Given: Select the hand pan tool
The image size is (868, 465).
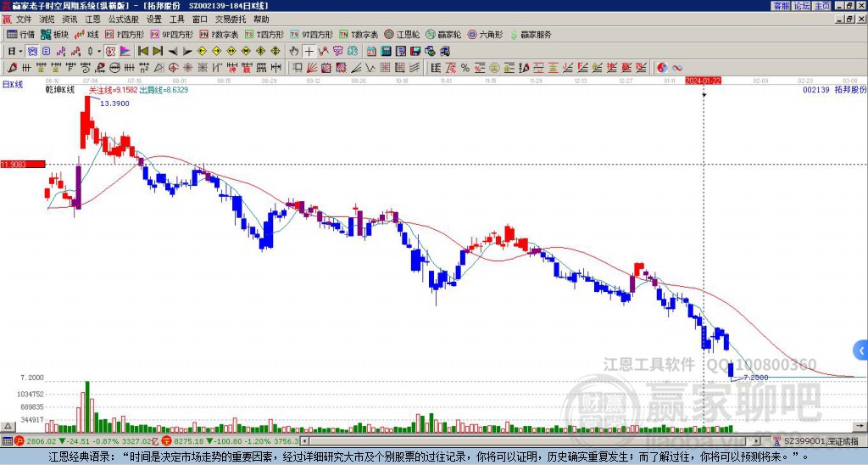Looking at the screenshot, I should tap(294, 52).
